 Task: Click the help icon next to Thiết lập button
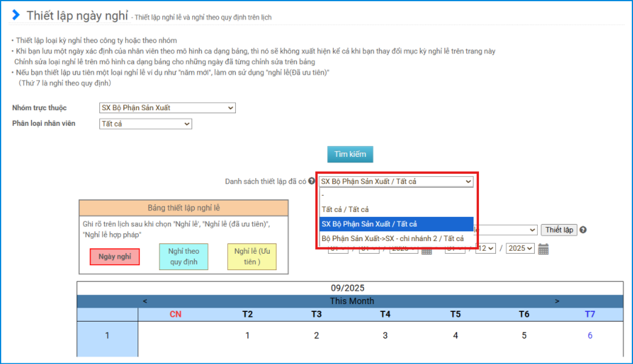point(583,230)
